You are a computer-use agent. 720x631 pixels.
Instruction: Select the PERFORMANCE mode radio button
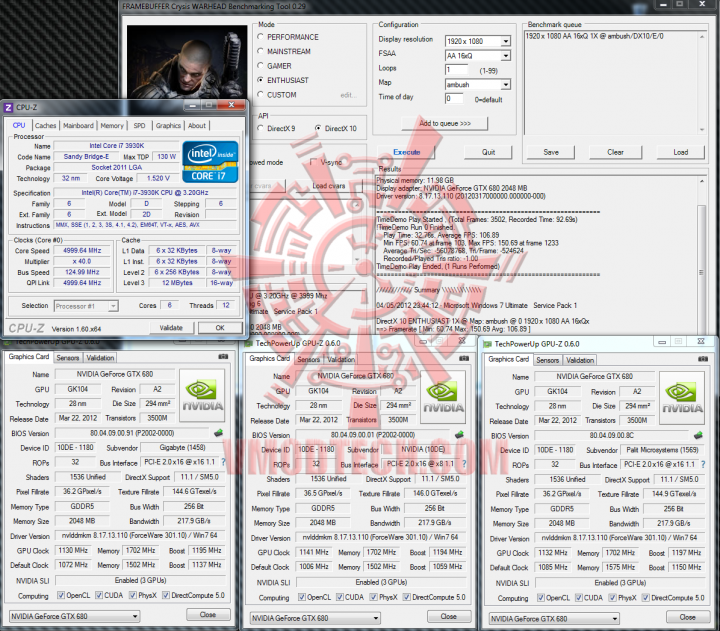[260, 37]
